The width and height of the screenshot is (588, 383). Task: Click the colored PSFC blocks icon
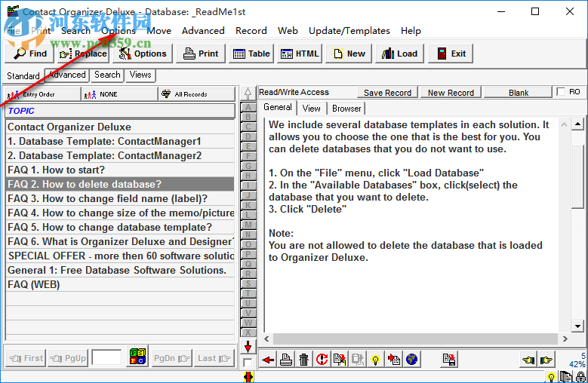[137, 357]
